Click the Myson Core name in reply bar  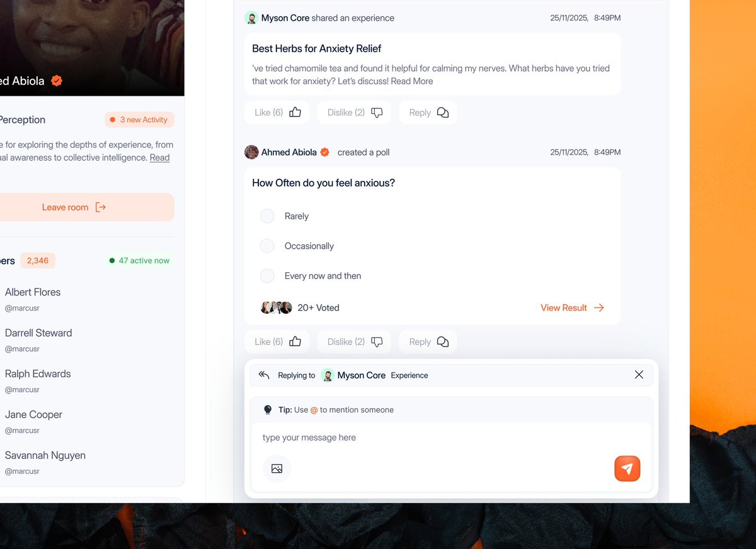pos(362,375)
